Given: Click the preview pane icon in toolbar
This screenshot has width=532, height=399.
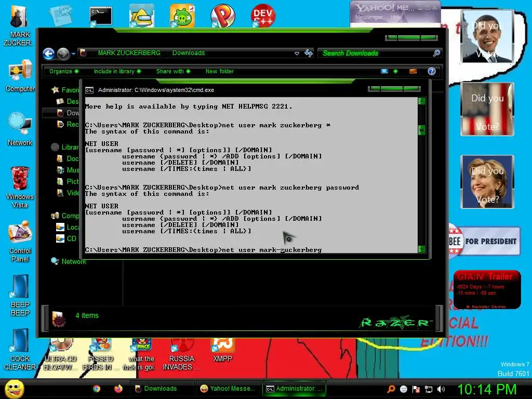Looking at the screenshot, I should pos(413,71).
